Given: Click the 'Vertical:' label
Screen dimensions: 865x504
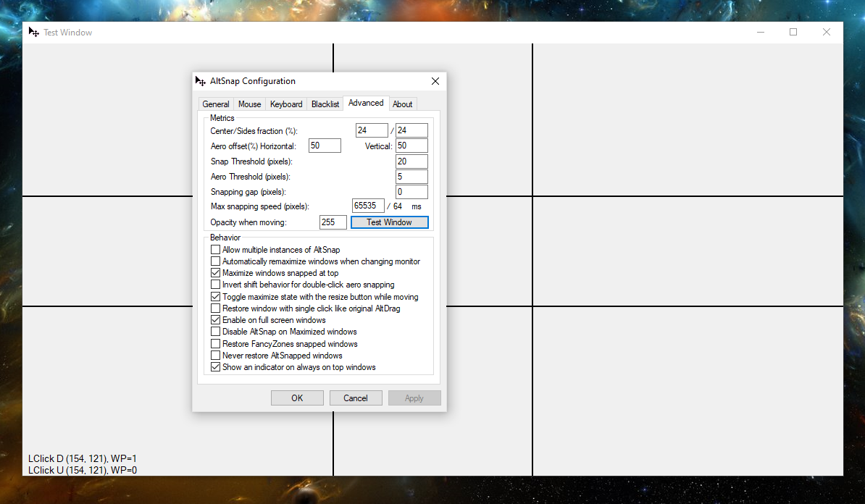Looking at the screenshot, I should tap(378, 146).
